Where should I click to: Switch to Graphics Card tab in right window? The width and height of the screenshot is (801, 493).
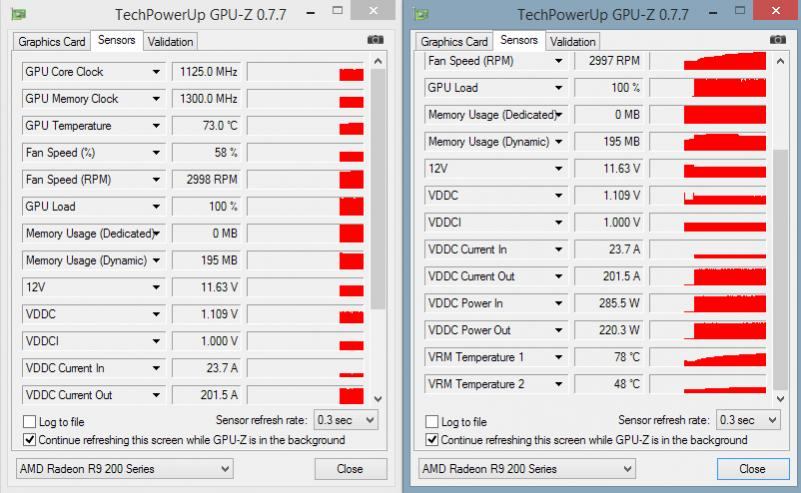pyautogui.click(x=454, y=42)
